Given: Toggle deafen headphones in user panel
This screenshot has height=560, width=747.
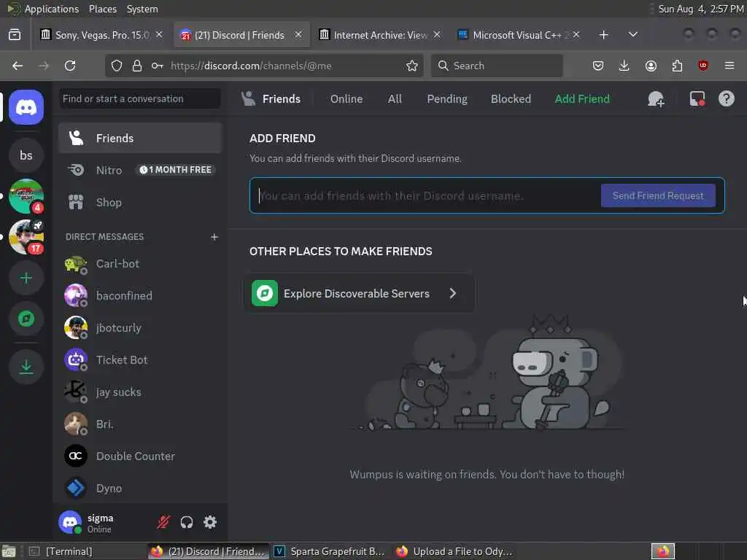Looking at the screenshot, I should (x=187, y=522).
